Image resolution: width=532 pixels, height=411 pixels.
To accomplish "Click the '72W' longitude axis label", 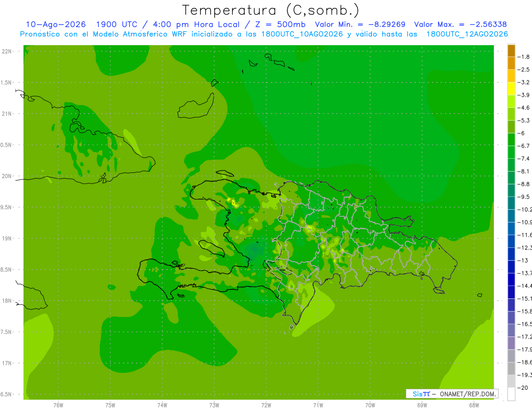I will pos(266,405).
